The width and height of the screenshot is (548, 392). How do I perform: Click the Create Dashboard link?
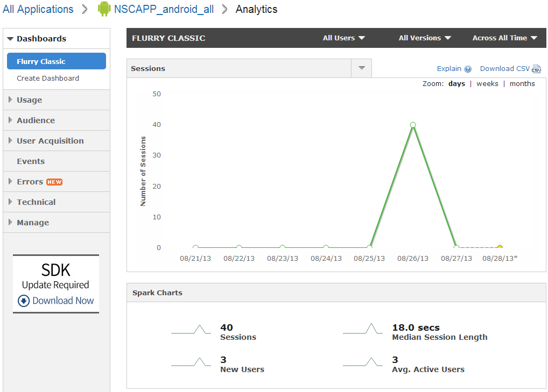coord(48,79)
